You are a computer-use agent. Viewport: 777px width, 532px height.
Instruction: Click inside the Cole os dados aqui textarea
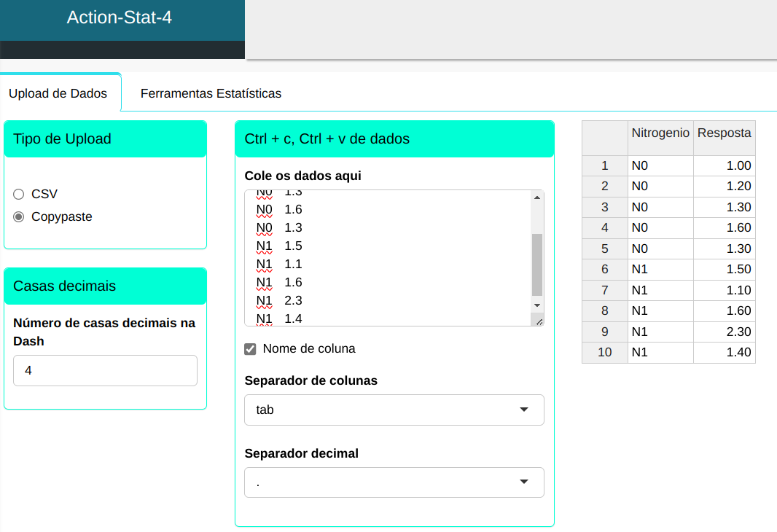coord(386,255)
